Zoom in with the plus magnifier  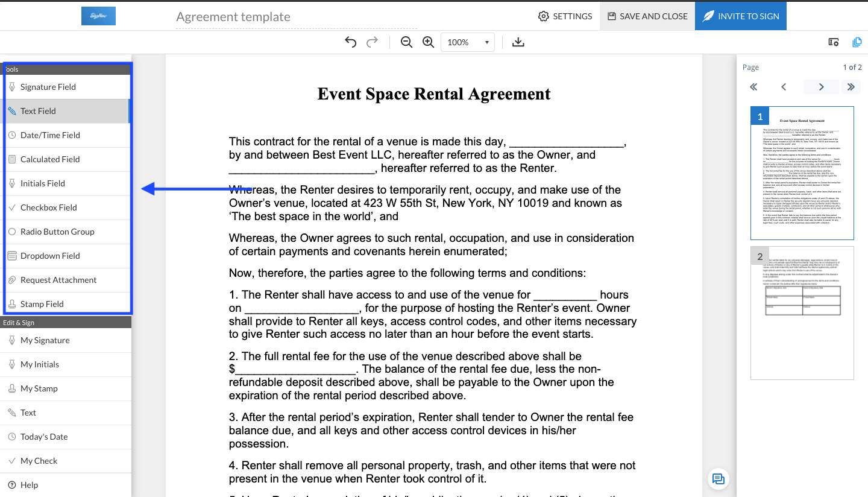point(429,42)
